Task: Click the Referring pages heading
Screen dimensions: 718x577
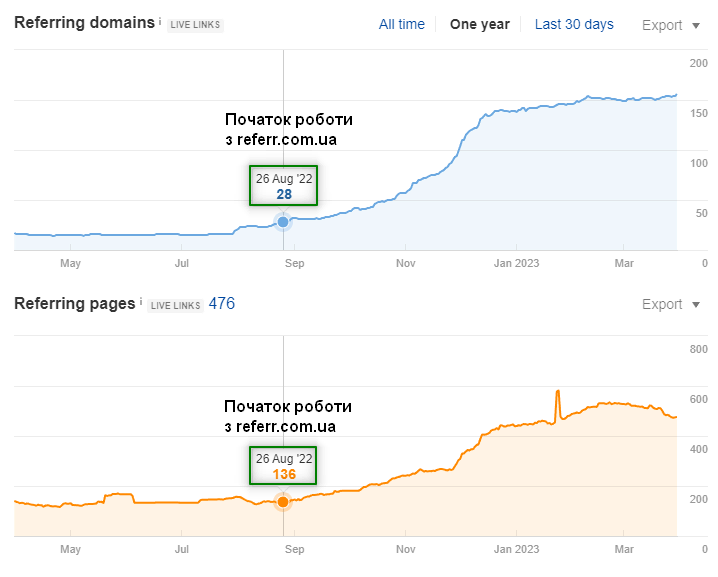Action: coord(74,303)
